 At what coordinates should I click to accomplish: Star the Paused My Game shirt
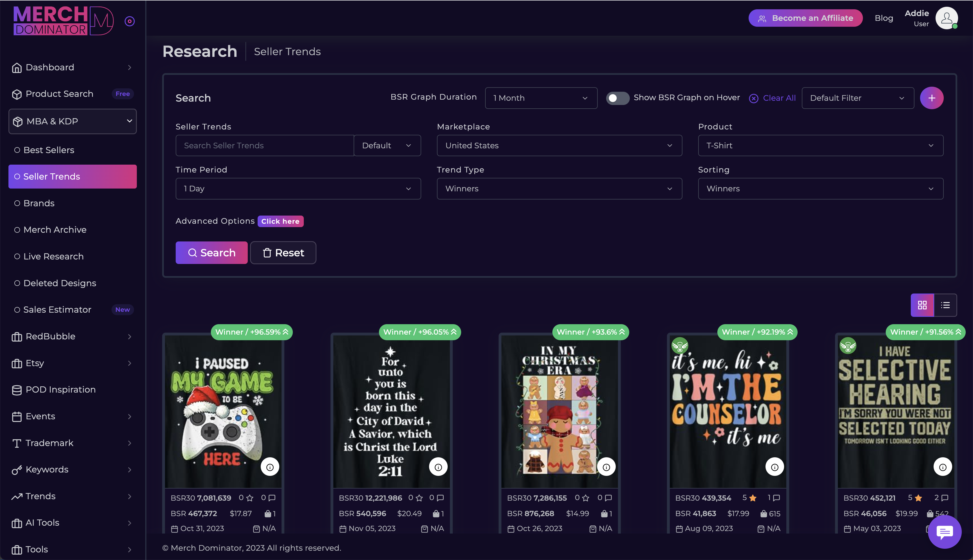click(x=249, y=497)
